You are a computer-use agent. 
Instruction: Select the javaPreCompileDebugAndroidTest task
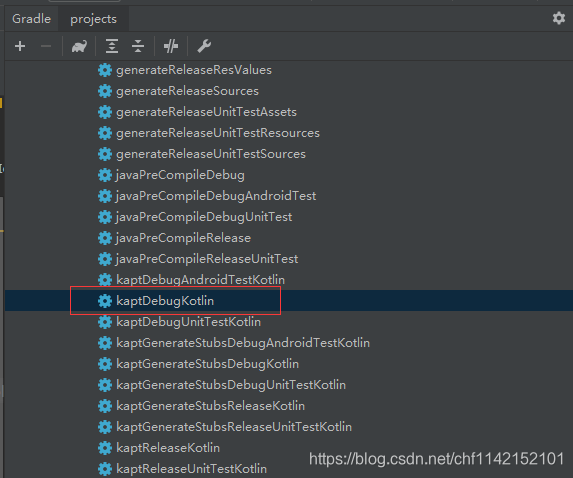(x=216, y=196)
